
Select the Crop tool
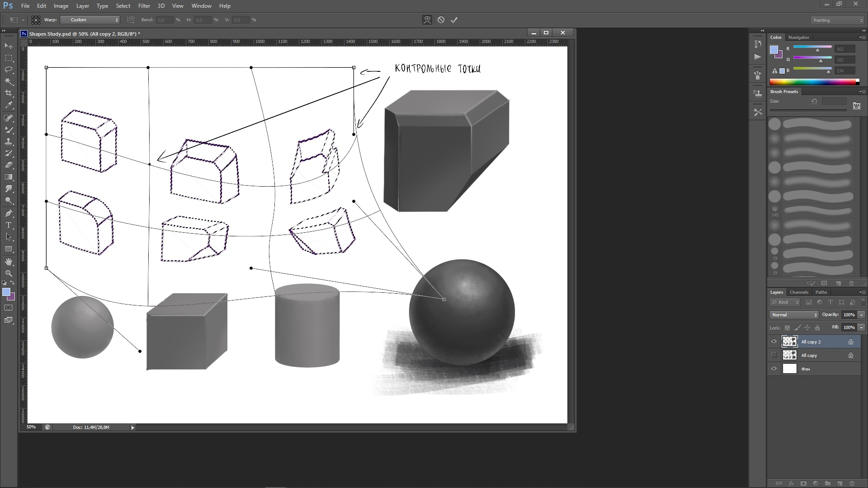pos(9,93)
